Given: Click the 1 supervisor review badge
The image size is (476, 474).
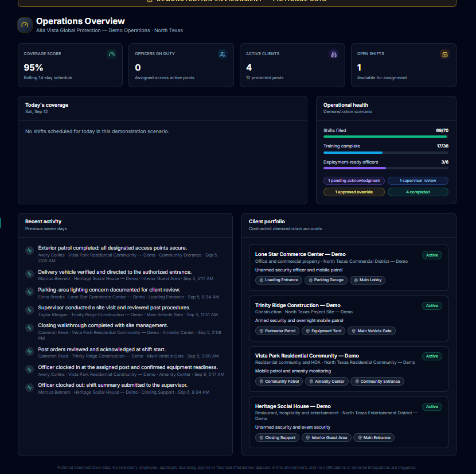Looking at the screenshot, I should tap(418, 181).
